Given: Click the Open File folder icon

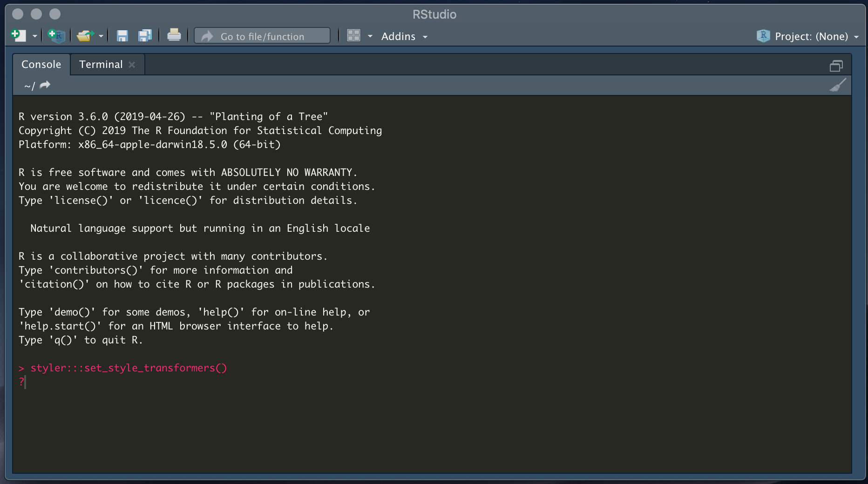Looking at the screenshot, I should [x=85, y=36].
